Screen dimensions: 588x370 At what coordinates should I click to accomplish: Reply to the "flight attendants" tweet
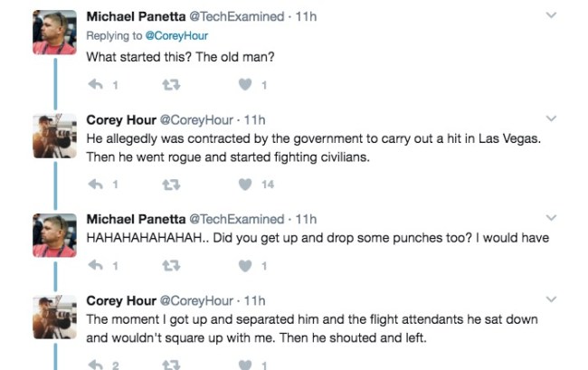click(x=95, y=365)
